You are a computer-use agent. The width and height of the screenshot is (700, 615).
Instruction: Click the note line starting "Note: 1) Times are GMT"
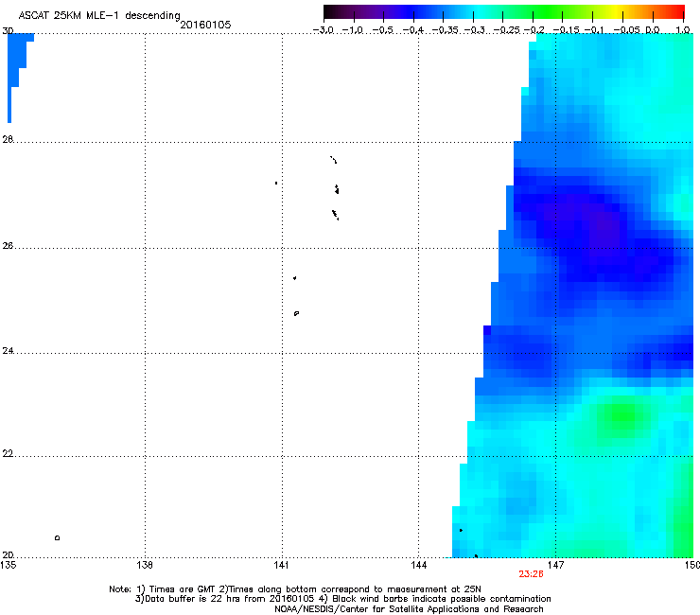coord(295,589)
